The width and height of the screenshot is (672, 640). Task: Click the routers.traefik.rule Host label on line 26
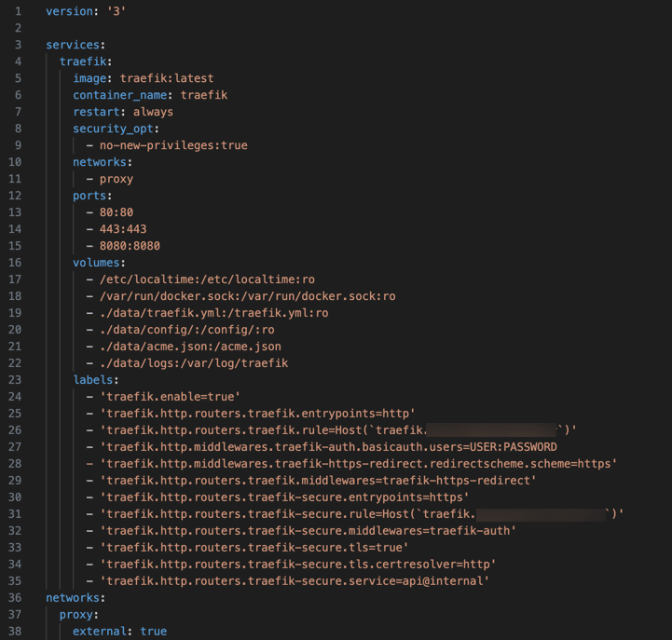pyautogui.click(x=338, y=429)
